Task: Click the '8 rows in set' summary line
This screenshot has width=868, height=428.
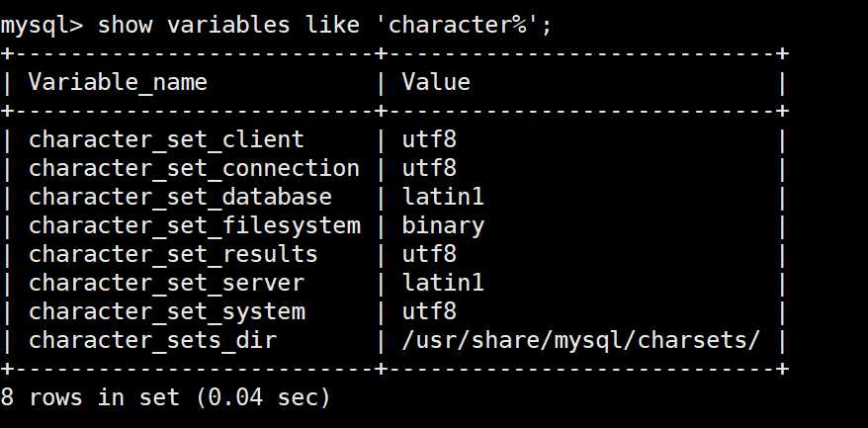Action: [165, 398]
